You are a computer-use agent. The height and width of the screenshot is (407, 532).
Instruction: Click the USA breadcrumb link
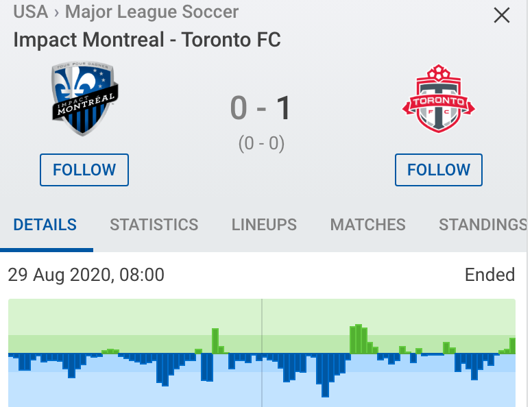pyautogui.click(x=31, y=12)
